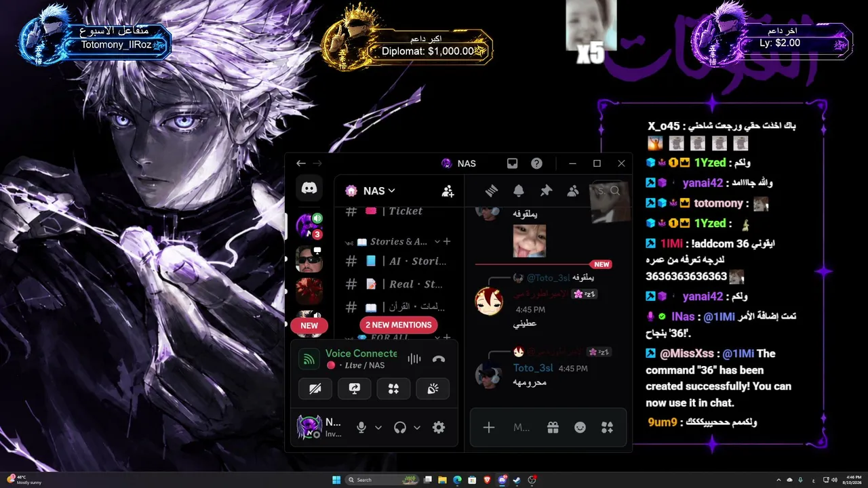Open Discord direct messages home
This screenshot has height=488, width=868.
[309, 189]
